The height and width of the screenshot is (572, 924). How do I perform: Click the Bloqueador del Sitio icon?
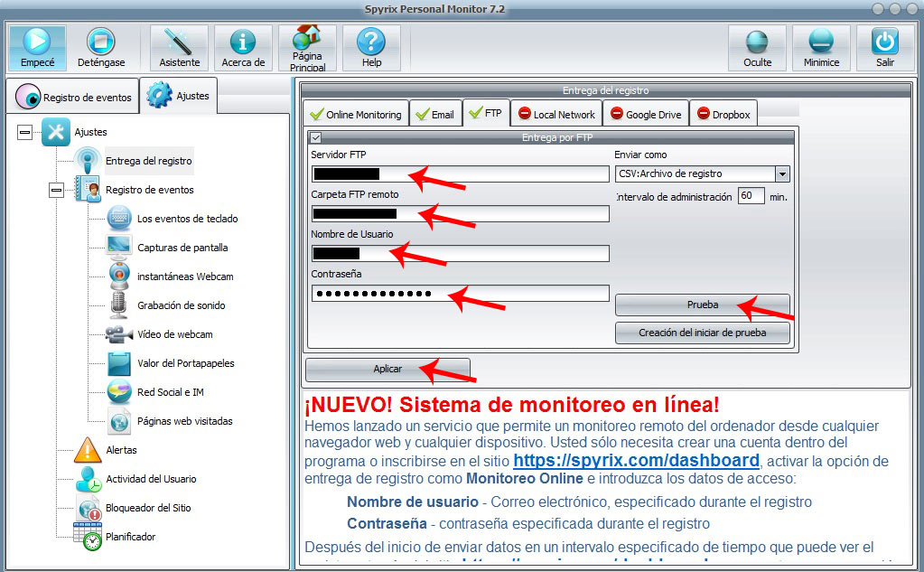pyautogui.click(x=89, y=508)
